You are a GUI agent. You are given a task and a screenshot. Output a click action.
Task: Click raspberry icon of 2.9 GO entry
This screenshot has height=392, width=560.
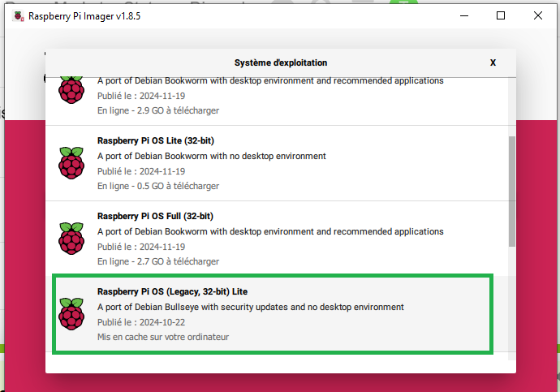coord(71,90)
